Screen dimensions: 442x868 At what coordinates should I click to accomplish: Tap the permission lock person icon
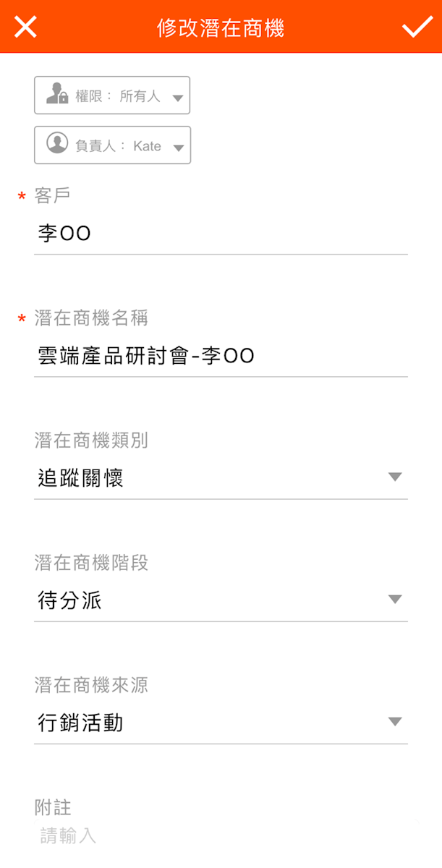(x=56, y=95)
